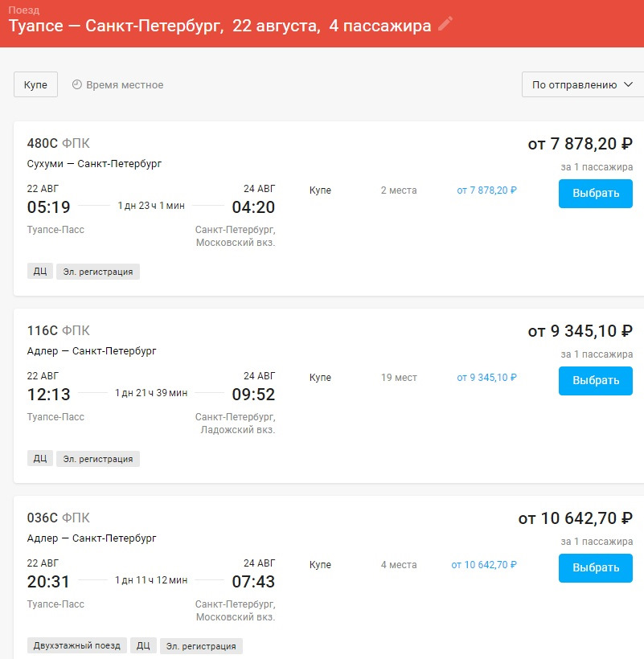Click Выбрать for train 116С
Viewport: 644px width, 659px height.
point(595,381)
